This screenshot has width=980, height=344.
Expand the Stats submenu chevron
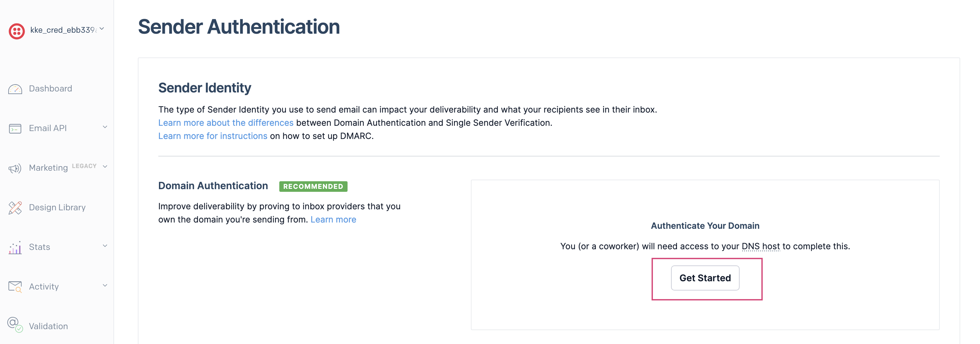(x=105, y=246)
